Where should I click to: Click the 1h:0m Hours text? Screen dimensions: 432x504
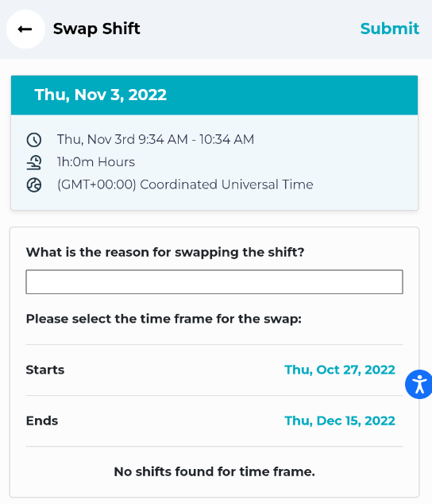point(96,162)
